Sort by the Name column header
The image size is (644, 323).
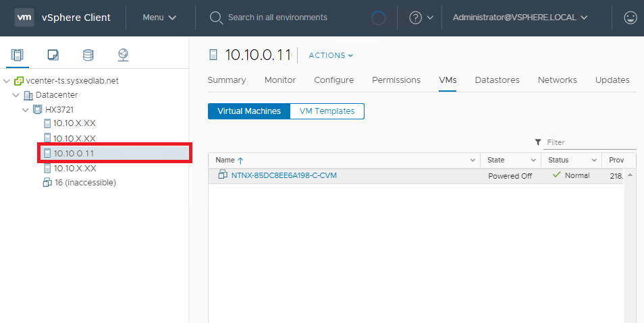[x=225, y=160]
